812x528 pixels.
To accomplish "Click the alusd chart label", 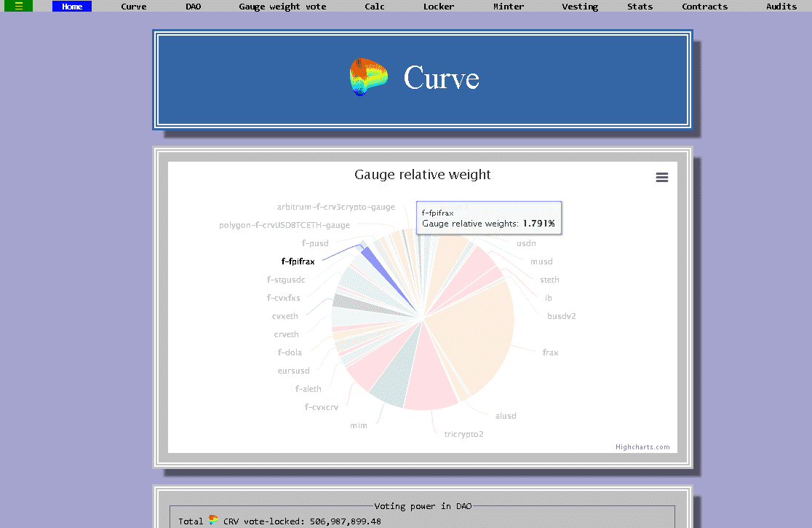I will pyautogui.click(x=506, y=416).
